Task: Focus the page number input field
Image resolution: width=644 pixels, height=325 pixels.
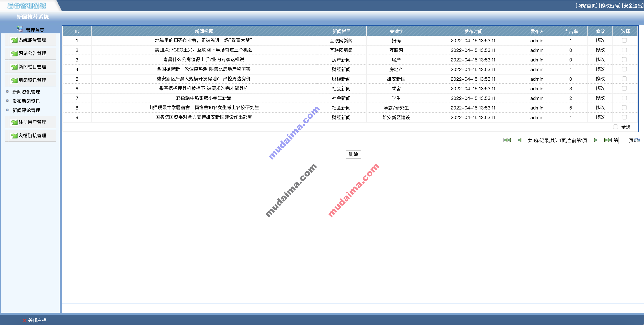Action: click(x=623, y=140)
